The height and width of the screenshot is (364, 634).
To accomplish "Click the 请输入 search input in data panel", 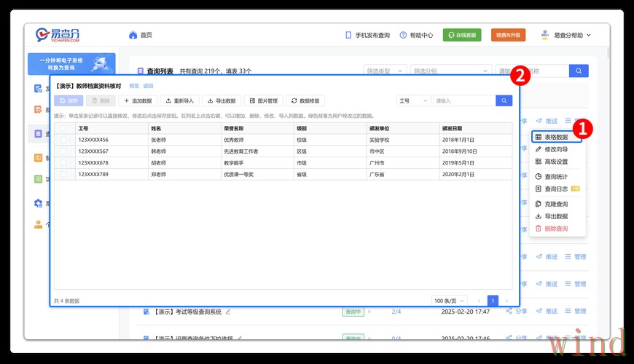I will [x=463, y=101].
